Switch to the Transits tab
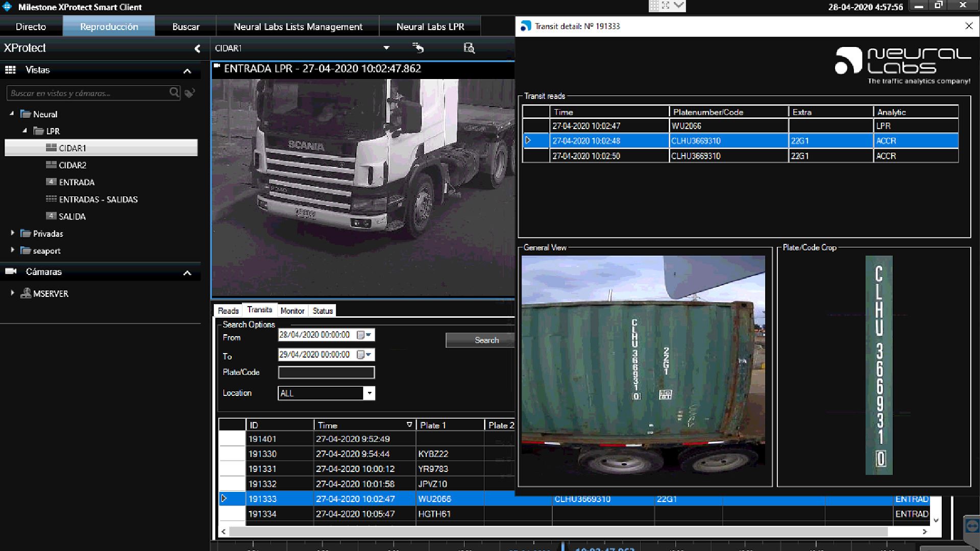 pos(260,310)
